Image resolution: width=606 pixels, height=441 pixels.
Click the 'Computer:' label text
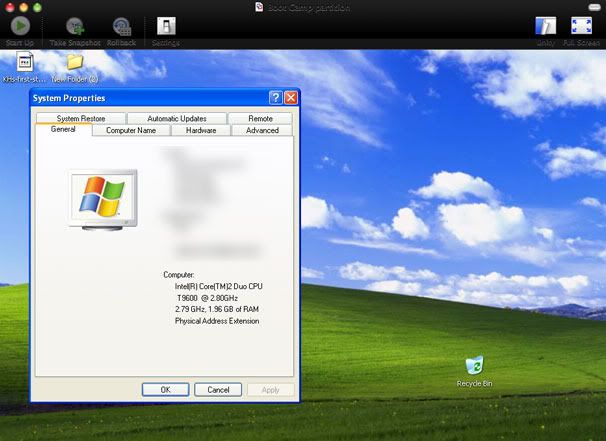[x=179, y=275]
